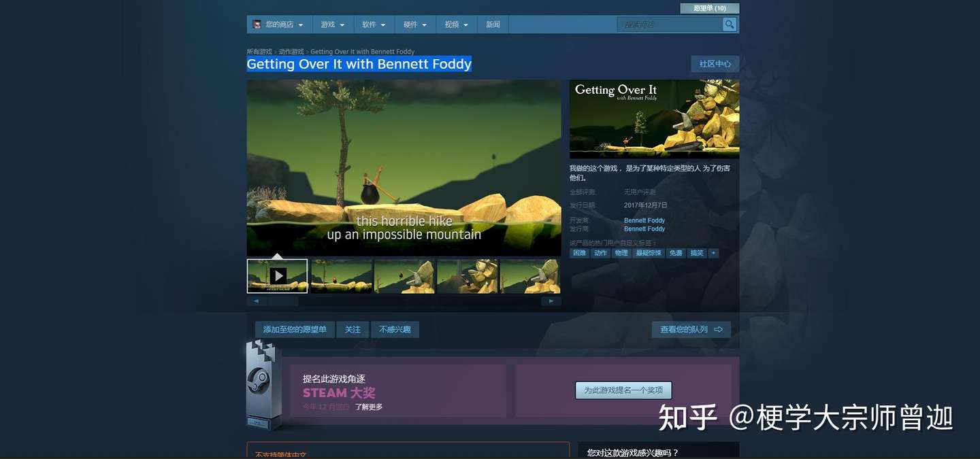
Task: Click the store avatar icon beside 您的商店
Action: [257, 24]
